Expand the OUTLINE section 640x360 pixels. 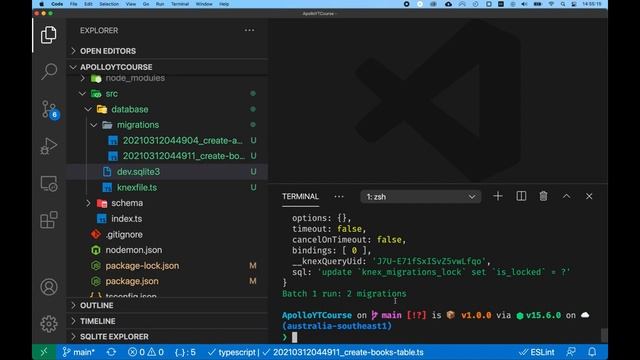point(167,305)
